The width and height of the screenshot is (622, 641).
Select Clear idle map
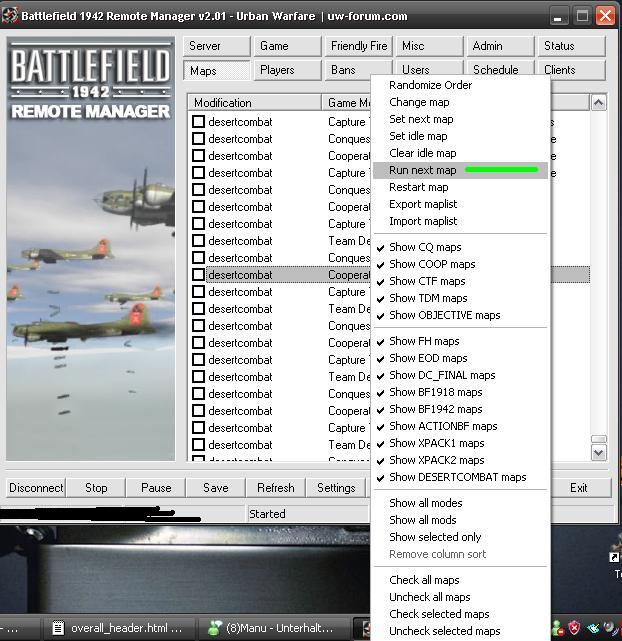point(460,153)
